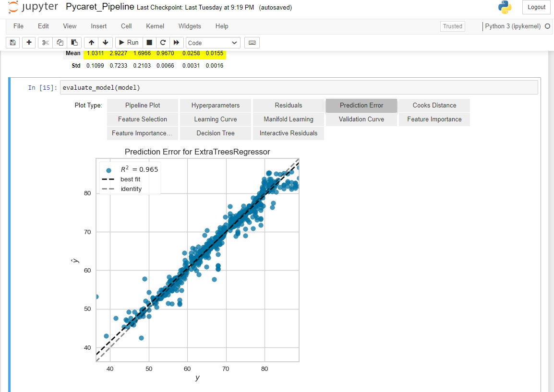Viewport: 554px width, 392px height.
Task: Click the Logout button
Action: [x=536, y=7]
